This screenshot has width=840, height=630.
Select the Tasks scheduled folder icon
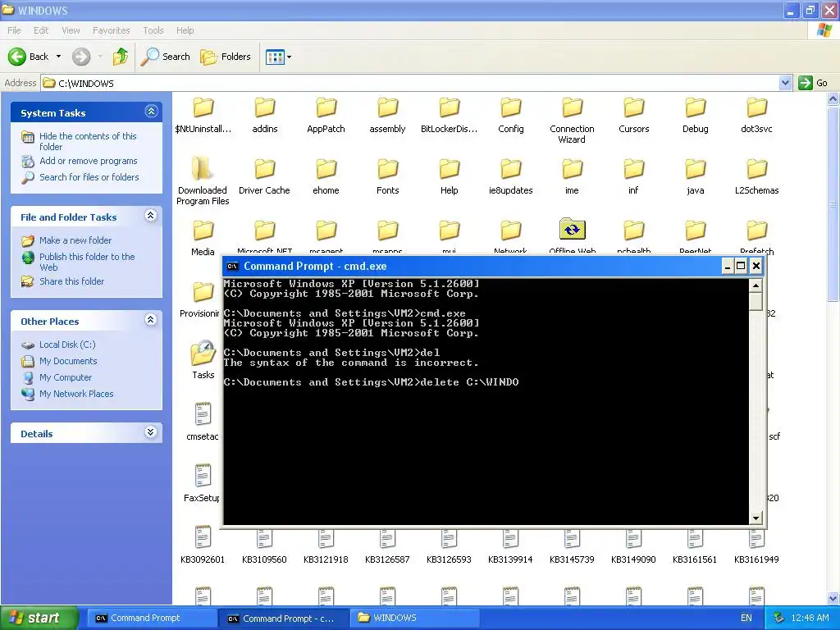click(x=203, y=353)
